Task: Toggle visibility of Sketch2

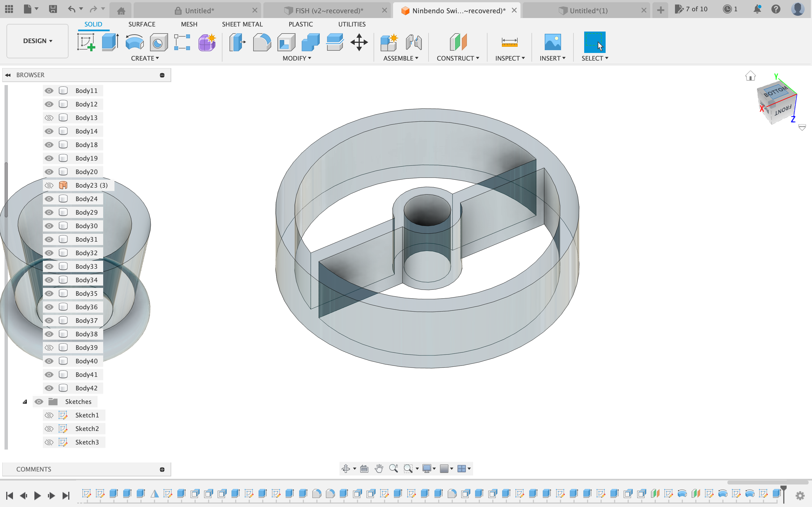Action: [49, 428]
